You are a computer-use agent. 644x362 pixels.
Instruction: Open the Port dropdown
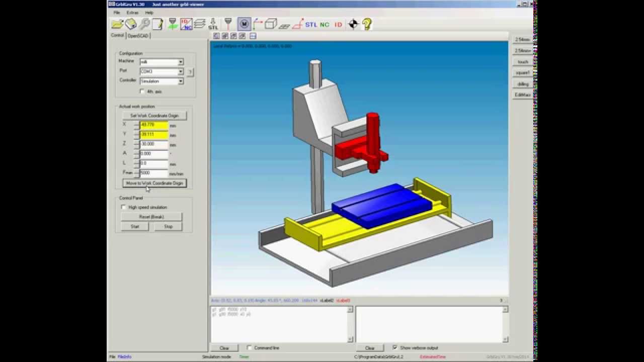click(x=181, y=71)
